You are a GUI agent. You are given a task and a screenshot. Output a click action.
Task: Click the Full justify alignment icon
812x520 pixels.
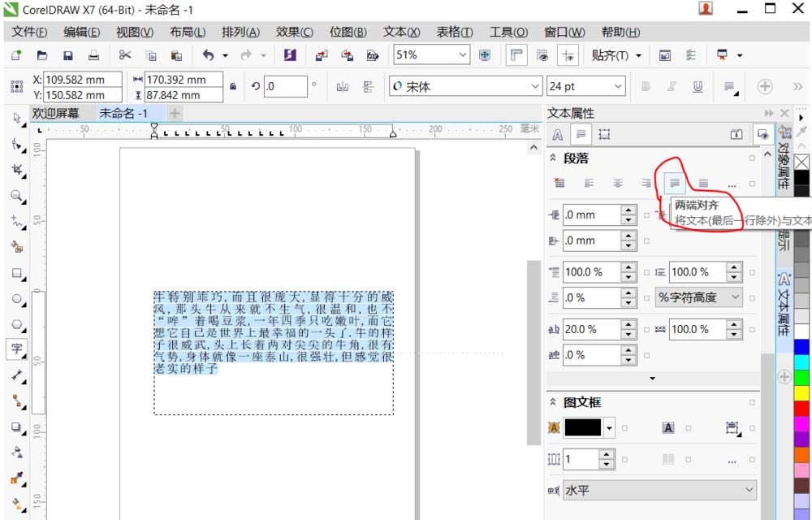click(674, 183)
